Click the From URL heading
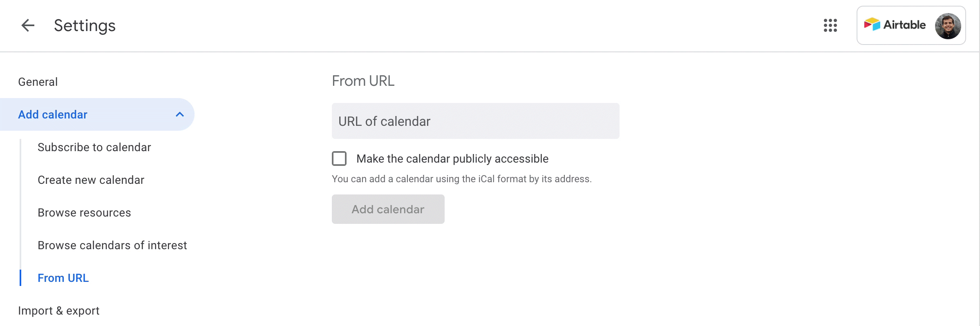 click(363, 81)
